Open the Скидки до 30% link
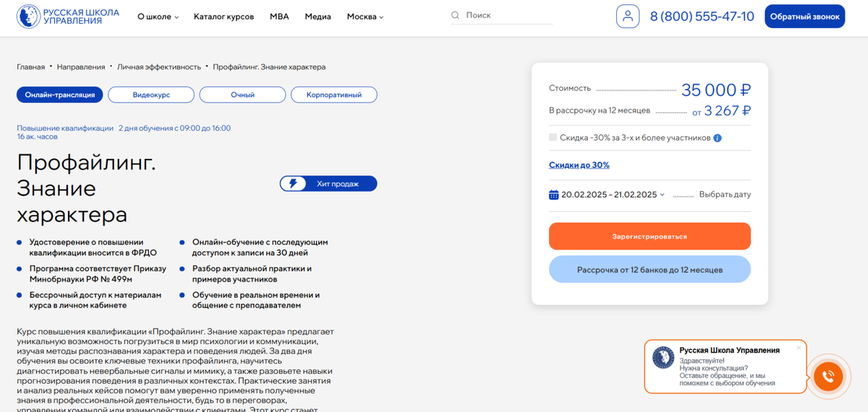Image resolution: width=868 pixels, height=412 pixels. [x=579, y=165]
